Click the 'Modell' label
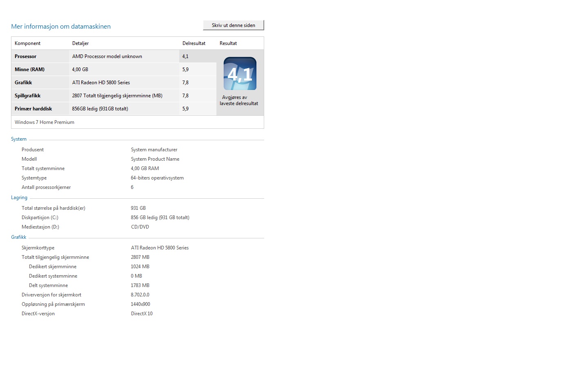 (29, 159)
